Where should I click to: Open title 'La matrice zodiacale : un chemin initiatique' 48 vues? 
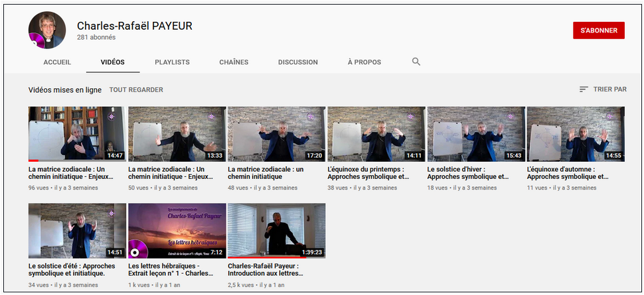click(266, 173)
